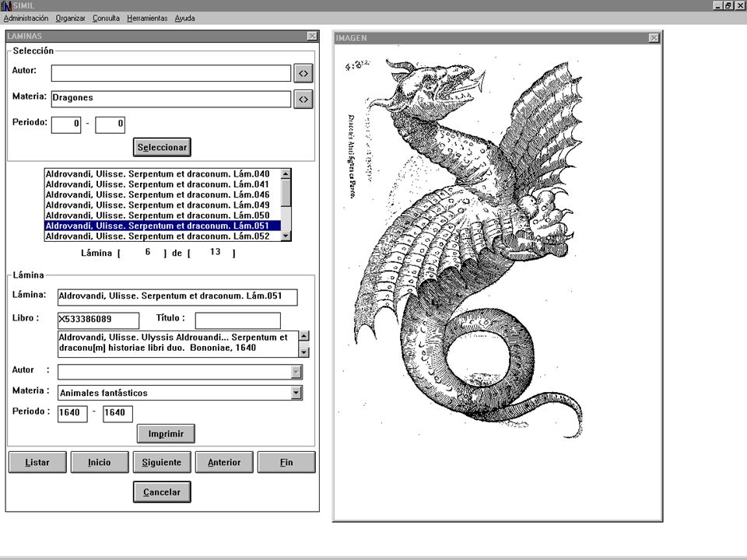747x560 pixels.
Task: Click the Lámina Periodo end field 1640
Action: (117, 413)
